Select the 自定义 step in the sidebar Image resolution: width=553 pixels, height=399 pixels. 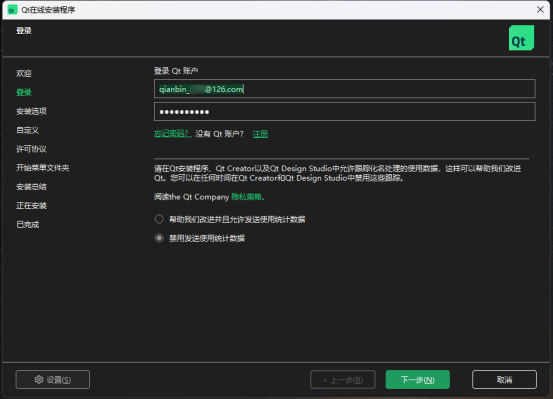point(28,130)
